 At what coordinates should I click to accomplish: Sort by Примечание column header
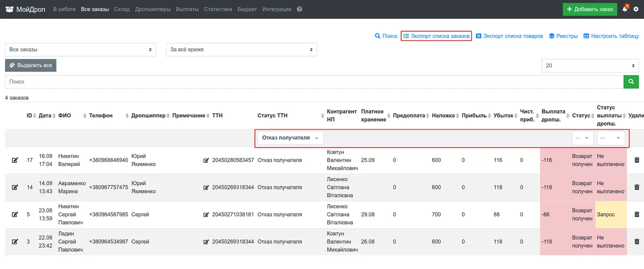[189, 116]
